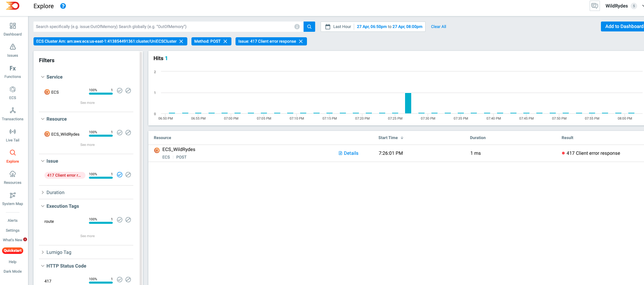The height and width of the screenshot is (285, 644).
Task: Open the Dashboard sidebar icon
Action: (x=13, y=26)
